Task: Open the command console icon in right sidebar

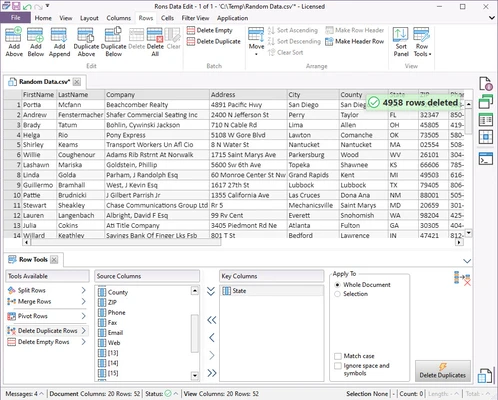Action: point(486,159)
